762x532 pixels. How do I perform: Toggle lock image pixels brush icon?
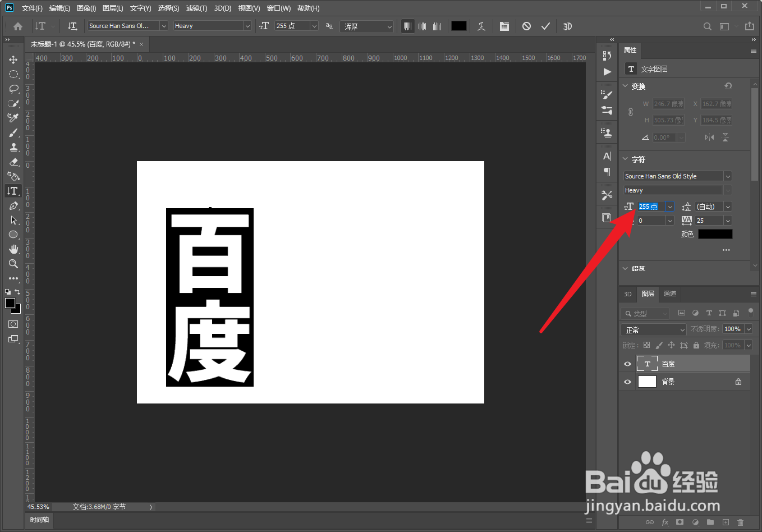[x=659, y=345]
